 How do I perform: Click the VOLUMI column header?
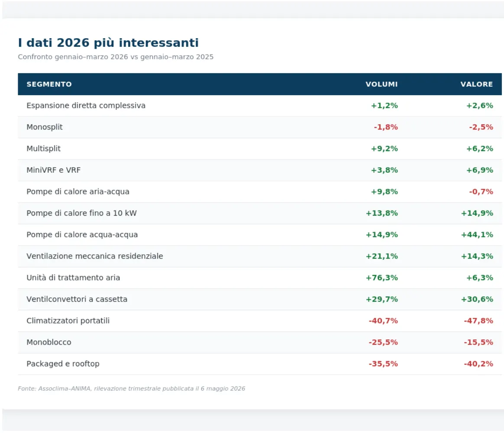click(x=381, y=84)
